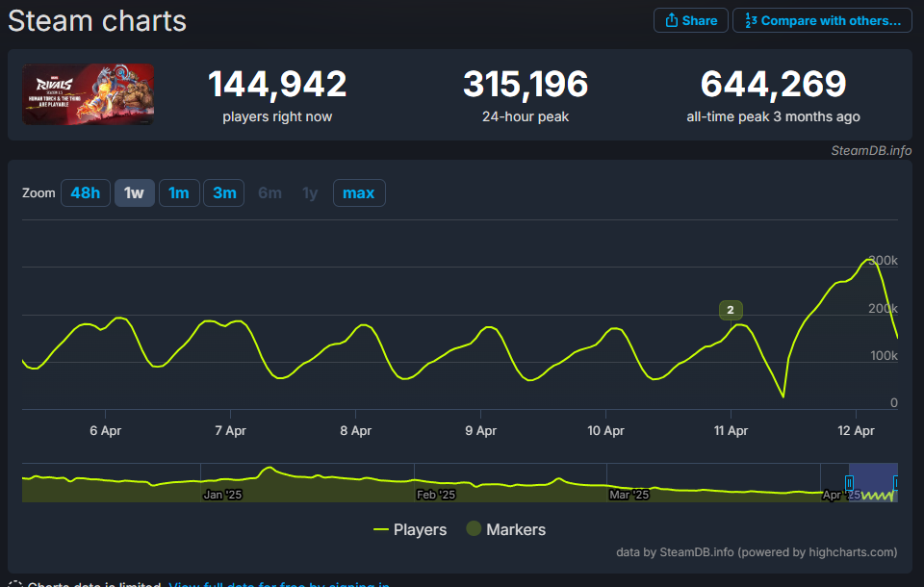Choose the 3m zoom range
This screenshot has height=587, width=924.
click(x=224, y=192)
